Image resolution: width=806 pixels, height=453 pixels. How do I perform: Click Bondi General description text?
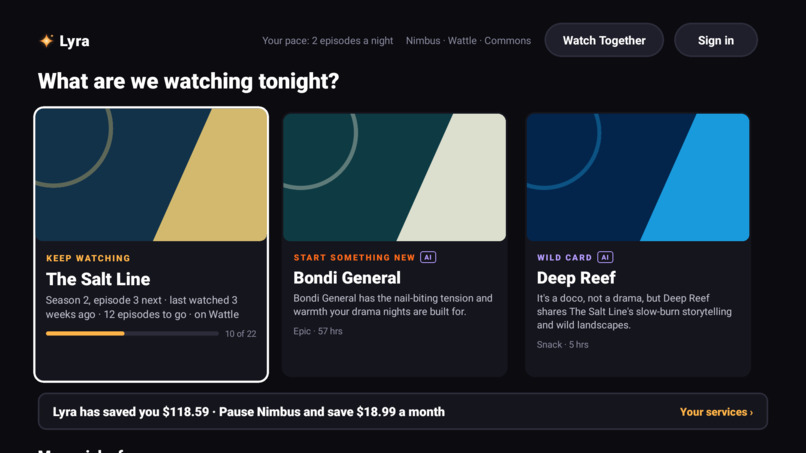point(393,305)
